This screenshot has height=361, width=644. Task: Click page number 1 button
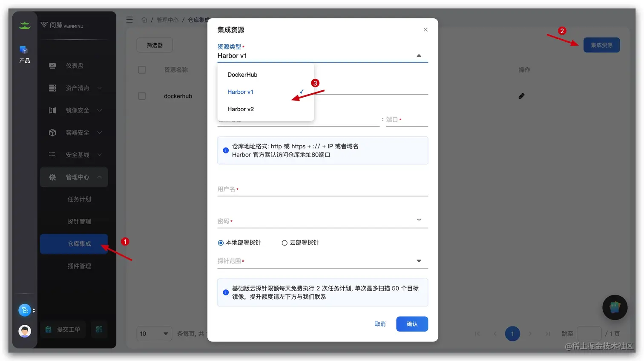click(x=512, y=334)
